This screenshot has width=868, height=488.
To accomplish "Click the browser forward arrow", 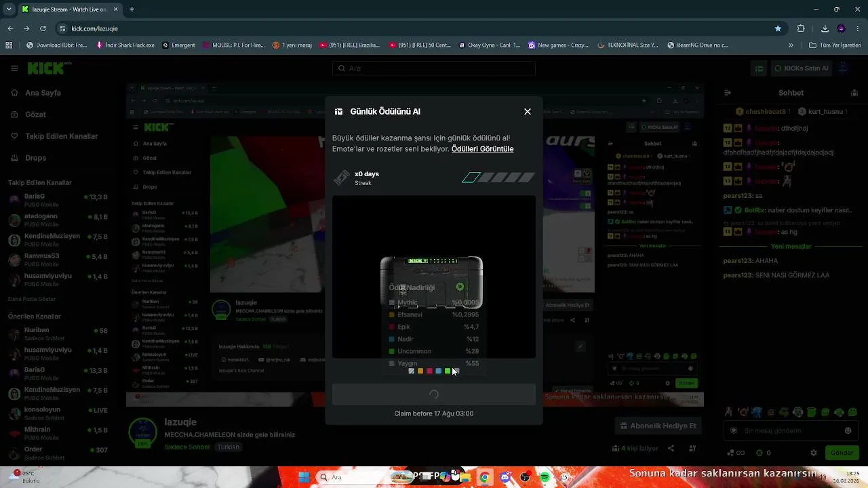I will pos(26,28).
